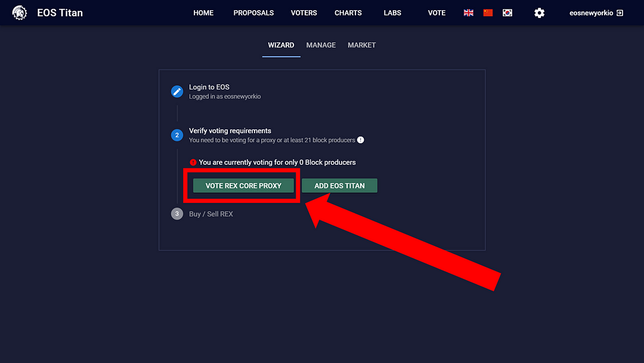Image resolution: width=644 pixels, height=363 pixels.
Task: Select the WIZARD tab
Action: tap(281, 45)
